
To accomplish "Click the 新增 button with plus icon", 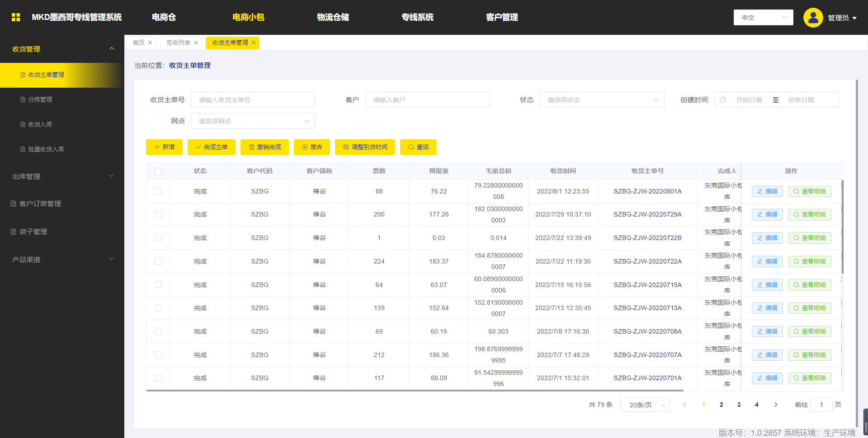I will tap(164, 147).
